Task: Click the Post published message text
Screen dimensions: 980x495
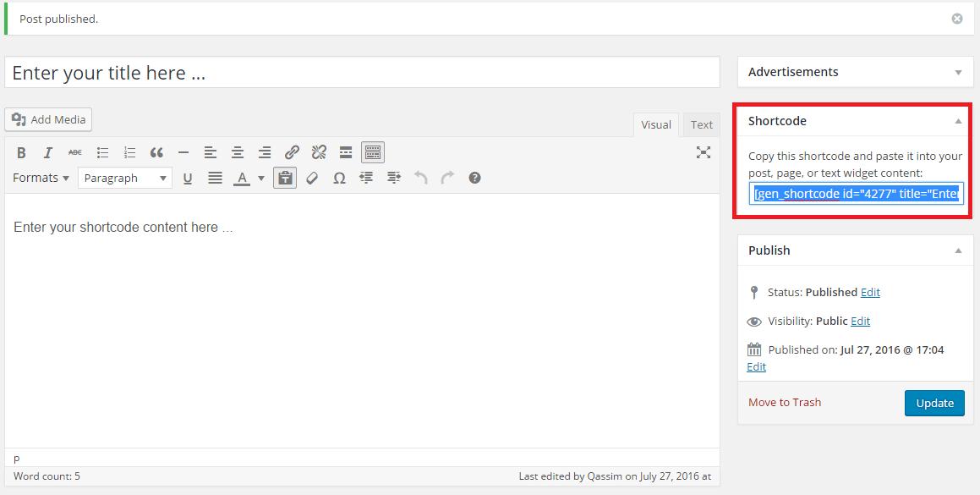Action: [x=58, y=19]
